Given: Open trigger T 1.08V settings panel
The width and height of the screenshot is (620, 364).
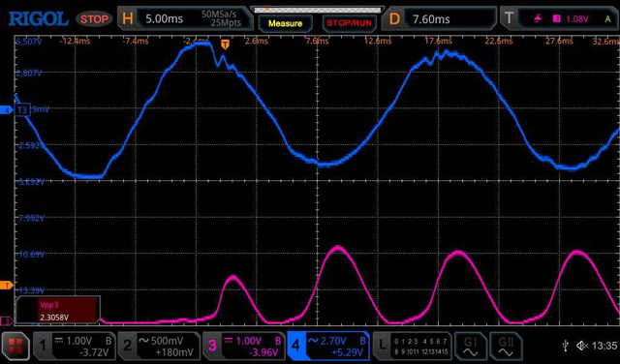Looking at the screenshot, I should click(559, 18).
